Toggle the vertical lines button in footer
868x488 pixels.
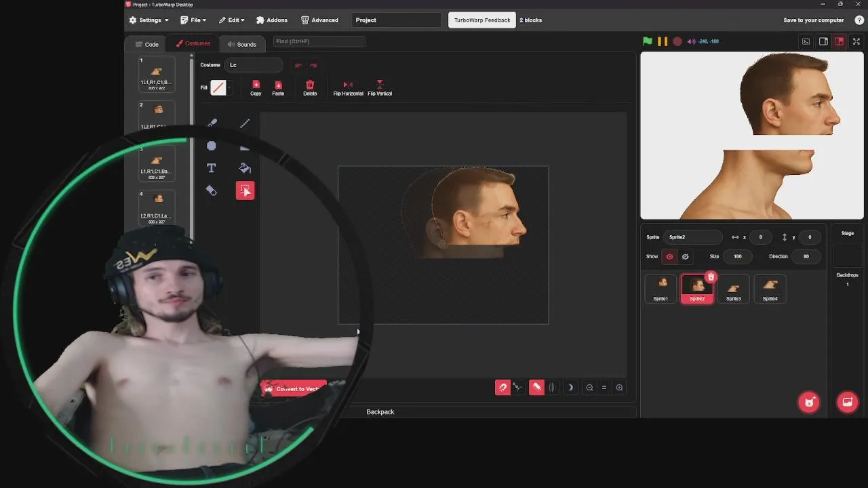[x=551, y=388]
